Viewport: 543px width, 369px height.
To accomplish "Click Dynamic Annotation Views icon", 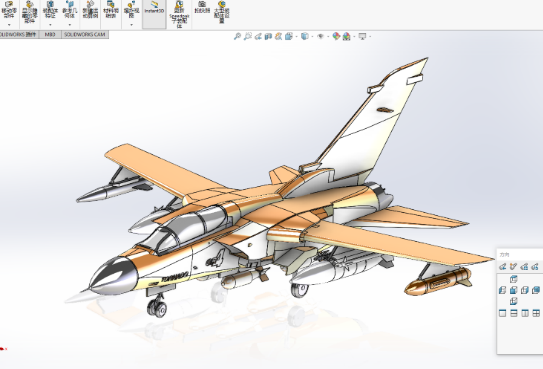I will (x=278, y=36).
